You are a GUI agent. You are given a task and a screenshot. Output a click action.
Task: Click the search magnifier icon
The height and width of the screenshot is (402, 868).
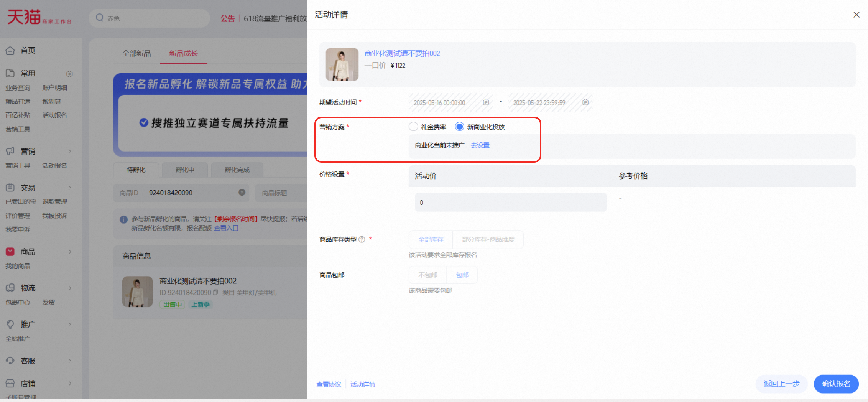tap(100, 18)
